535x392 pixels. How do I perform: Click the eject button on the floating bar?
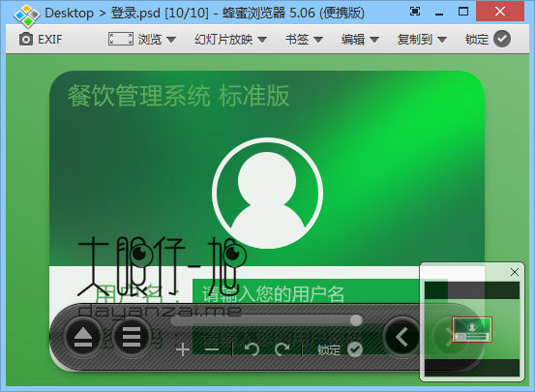(x=83, y=338)
